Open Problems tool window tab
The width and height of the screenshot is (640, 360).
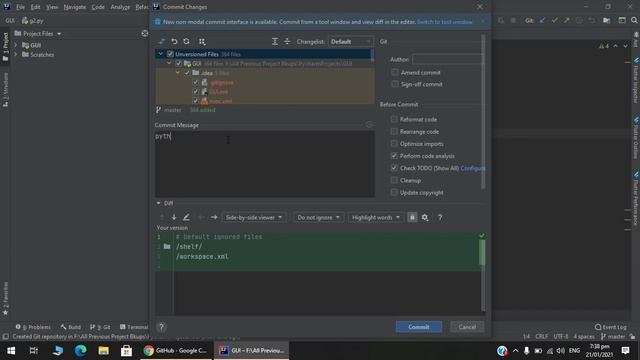33,327
